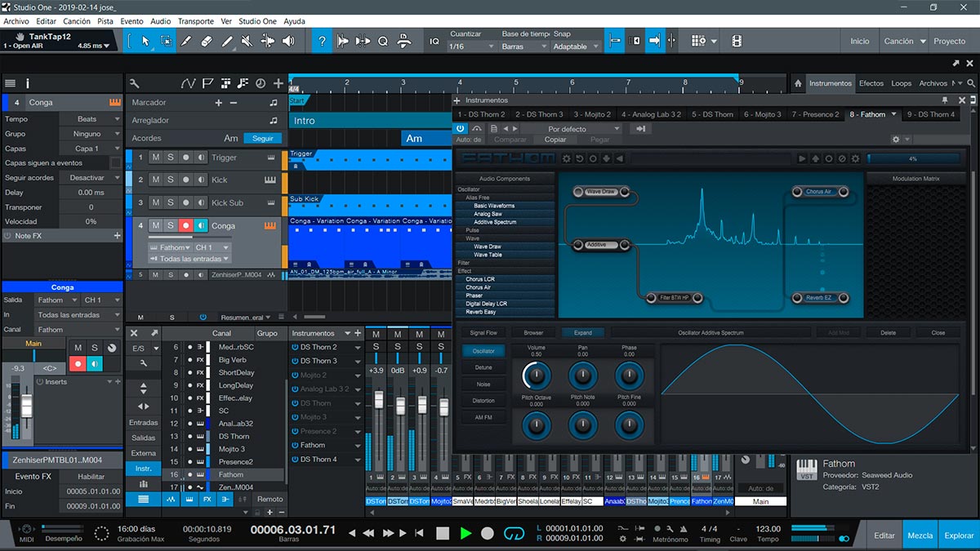
Task: Click the Habilitar Evento FX button
Action: [x=91, y=477]
